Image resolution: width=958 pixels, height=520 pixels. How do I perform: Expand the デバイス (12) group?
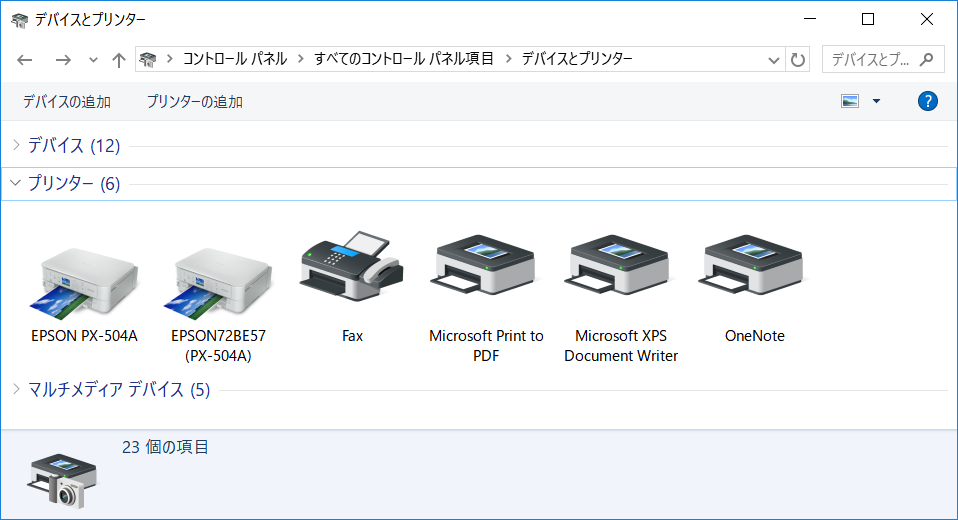16,146
